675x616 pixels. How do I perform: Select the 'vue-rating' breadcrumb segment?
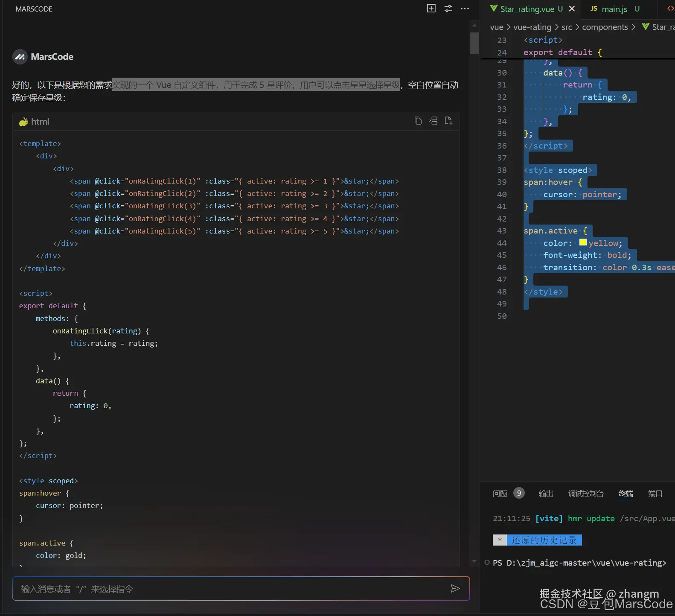532,27
